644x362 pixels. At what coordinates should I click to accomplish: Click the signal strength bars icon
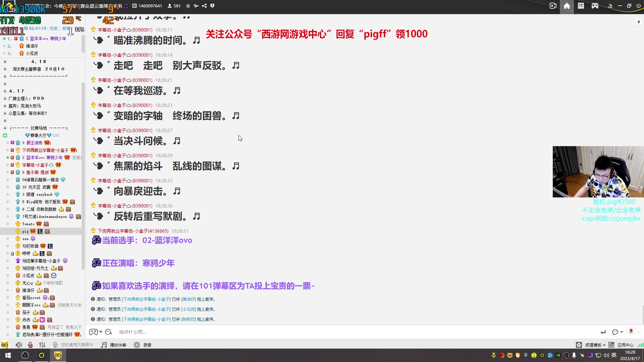tap(640, 345)
